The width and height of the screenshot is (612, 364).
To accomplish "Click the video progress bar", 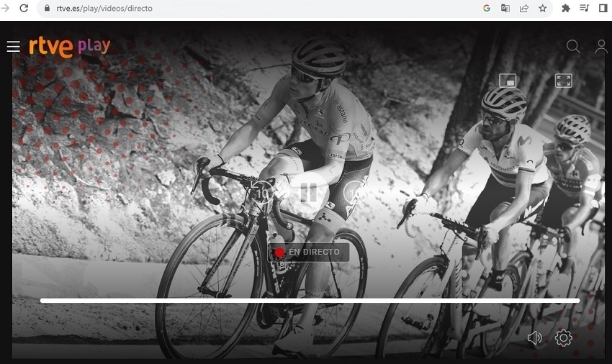I will pyautogui.click(x=310, y=301).
